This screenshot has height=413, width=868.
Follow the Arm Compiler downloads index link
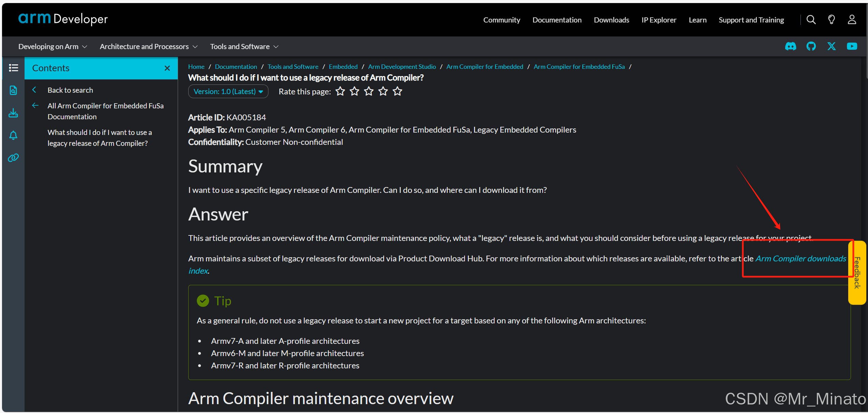coord(800,259)
